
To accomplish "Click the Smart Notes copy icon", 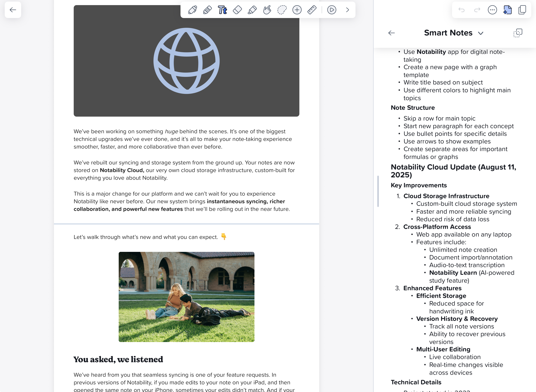I will pos(518,33).
